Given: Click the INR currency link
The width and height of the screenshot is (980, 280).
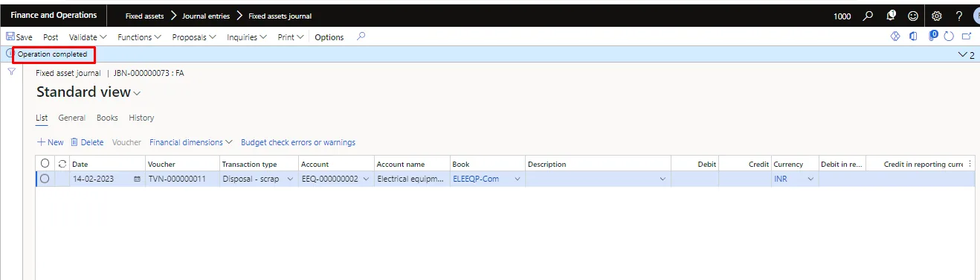Looking at the screenshot, I should point(780,179).
